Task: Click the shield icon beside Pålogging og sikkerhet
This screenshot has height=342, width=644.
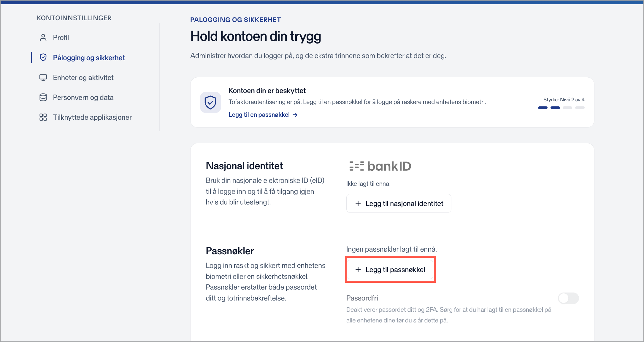Action: tap(43, 57)
